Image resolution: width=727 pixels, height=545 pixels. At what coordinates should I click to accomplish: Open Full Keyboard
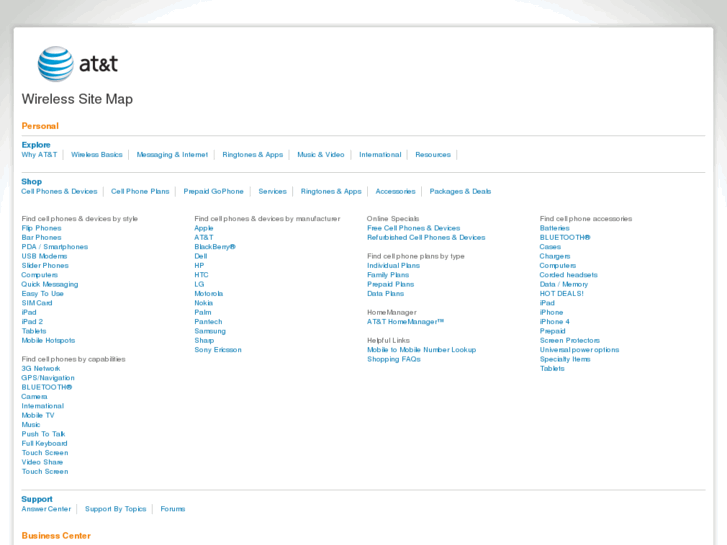click(x=44, y=443)
